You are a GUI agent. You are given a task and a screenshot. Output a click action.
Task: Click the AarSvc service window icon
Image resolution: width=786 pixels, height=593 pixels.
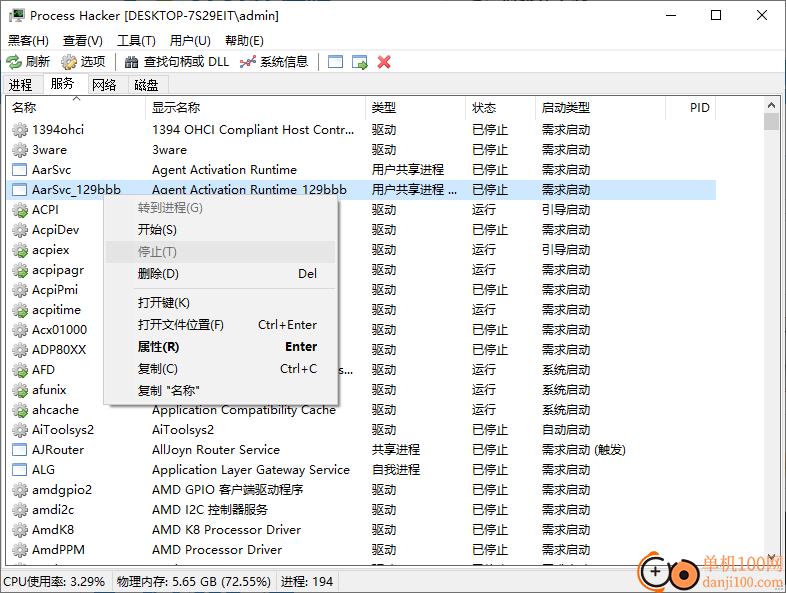20,170
